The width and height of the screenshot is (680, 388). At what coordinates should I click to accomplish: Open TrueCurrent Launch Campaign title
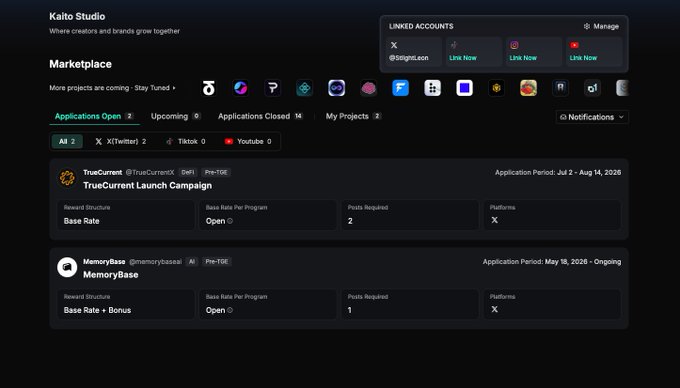click(147, 186)
